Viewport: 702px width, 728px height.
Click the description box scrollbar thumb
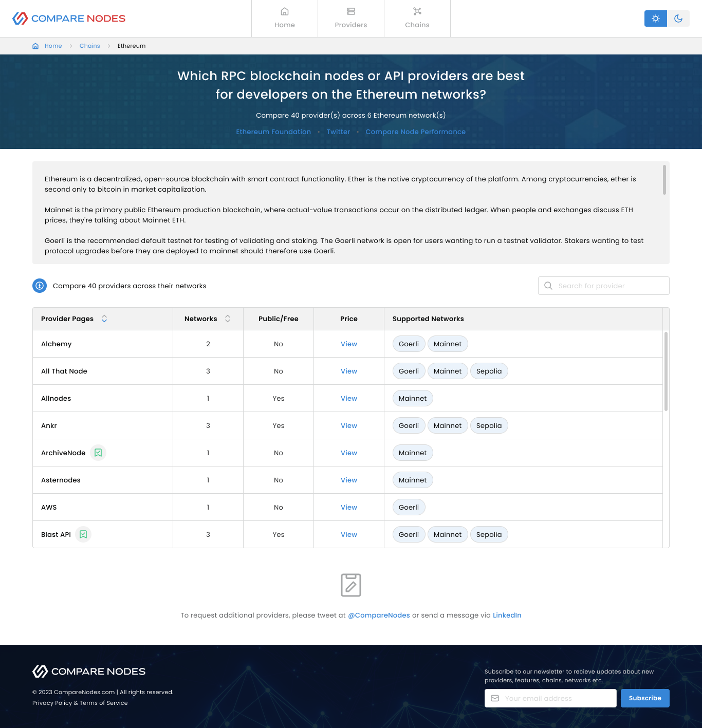point(664,180)
